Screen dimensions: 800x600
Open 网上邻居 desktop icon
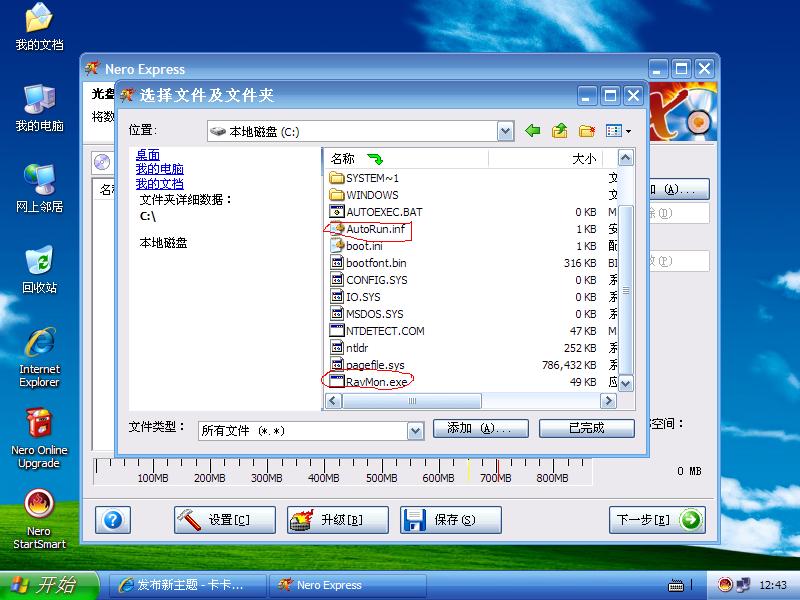[x=39, y=188]
